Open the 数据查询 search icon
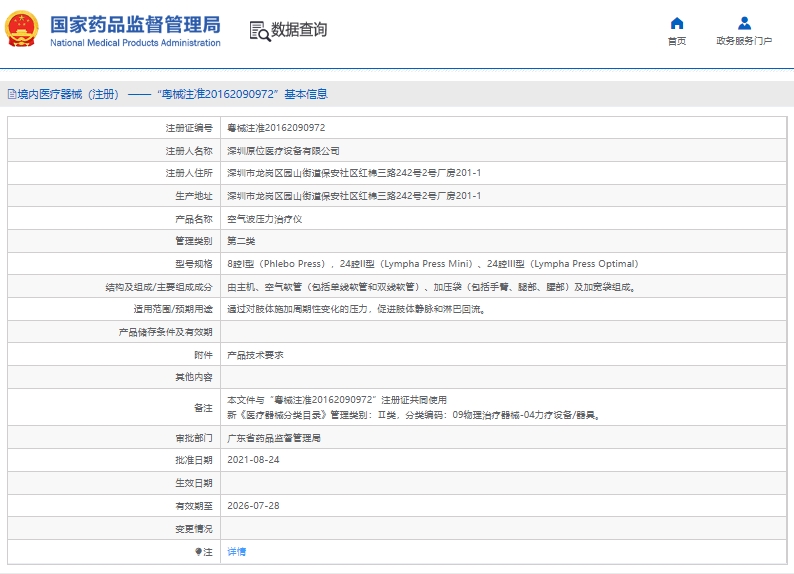 260,31
